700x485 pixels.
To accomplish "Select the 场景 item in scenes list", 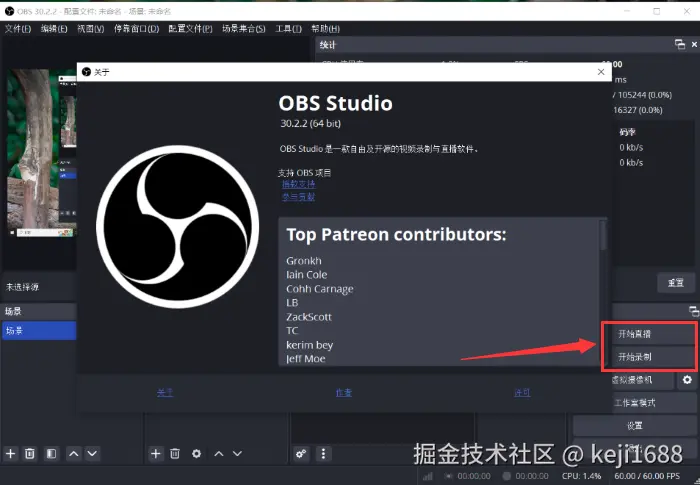I will [39, 331].
